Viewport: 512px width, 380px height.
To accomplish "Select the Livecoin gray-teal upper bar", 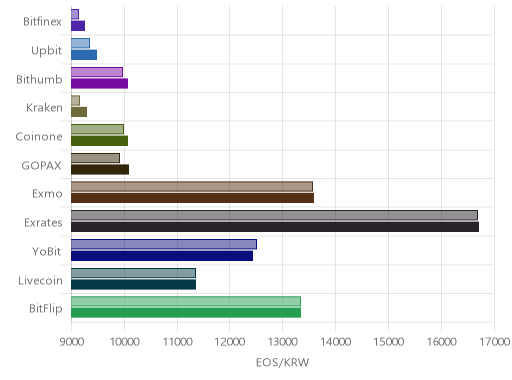I will (133, 273).
